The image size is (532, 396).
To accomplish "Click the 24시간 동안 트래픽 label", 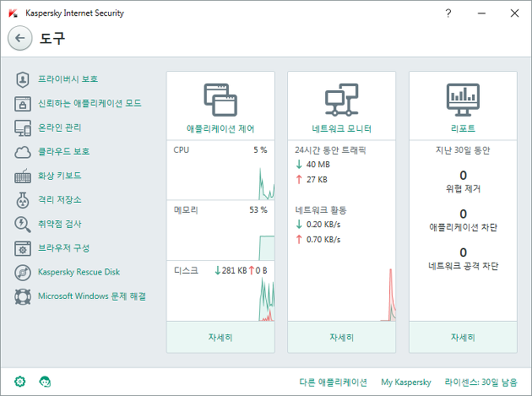I will click(x=330, y=150).
